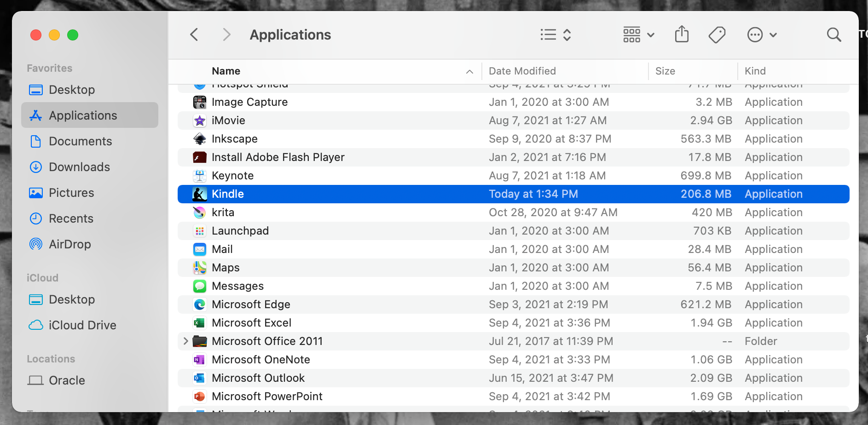Viewport: 868px width, 425px height.
Task: Click the Tags toolbar icon
Action: 717,34
